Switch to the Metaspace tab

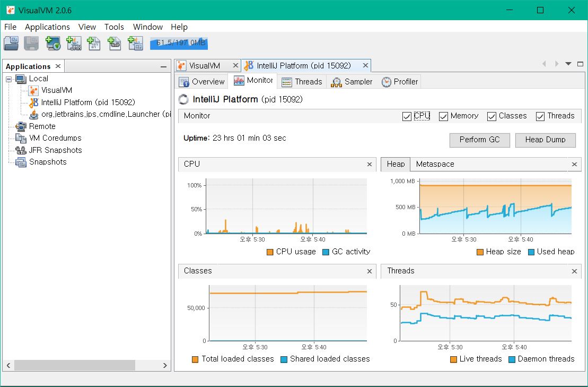(435, 164)
